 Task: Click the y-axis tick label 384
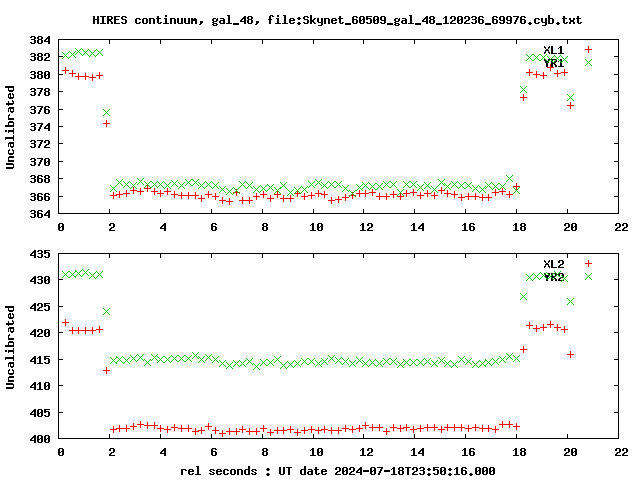(x=40, y=40)
